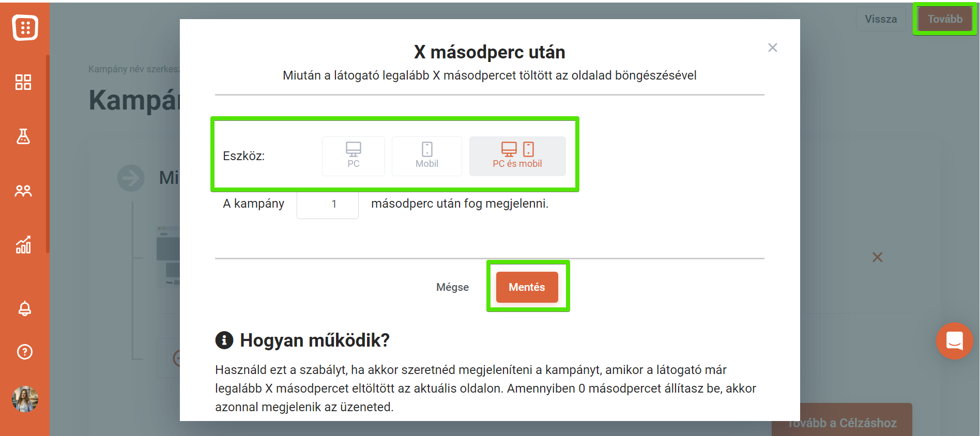Open the dashboard grid icon in sidebar

23,82
